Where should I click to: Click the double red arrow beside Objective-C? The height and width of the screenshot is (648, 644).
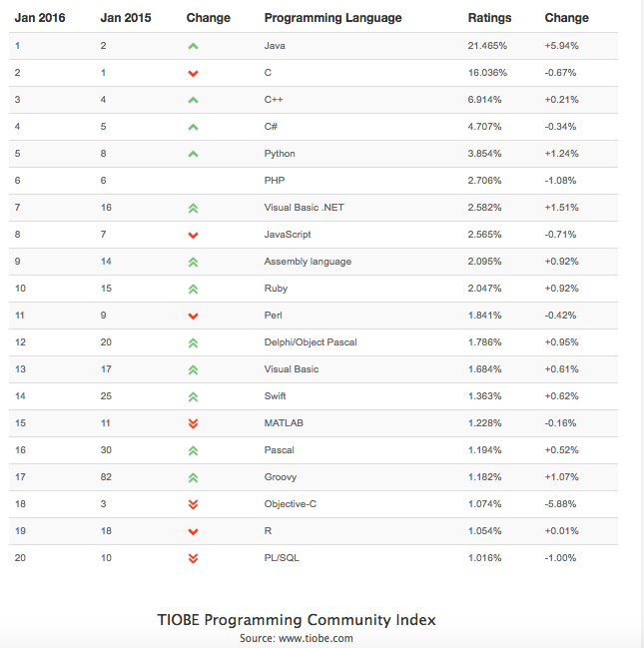coord(193,504)
